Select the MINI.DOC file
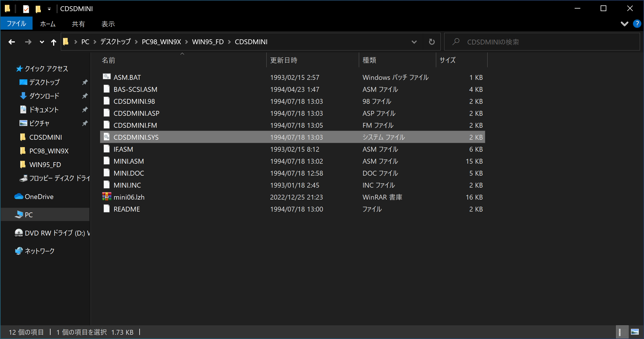Viewport: 644px width, 339px height. (x=129, y=173)
